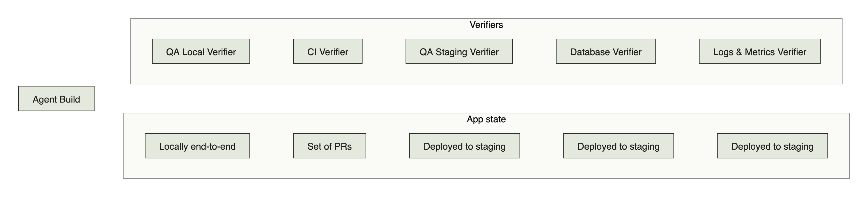Click gap between Database Verifier and Logs & Metrics Verifier

(677, 51)
